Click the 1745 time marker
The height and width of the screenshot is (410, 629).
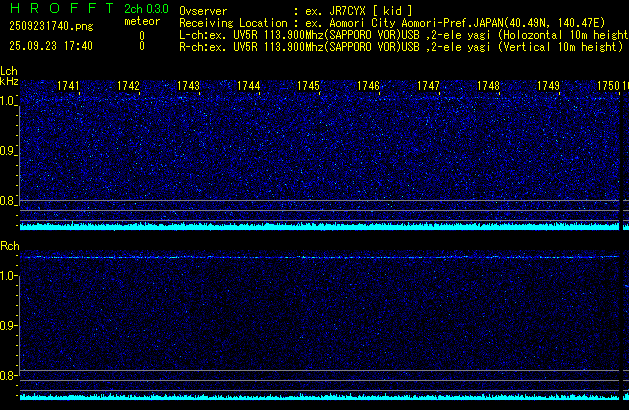point(308,87)
